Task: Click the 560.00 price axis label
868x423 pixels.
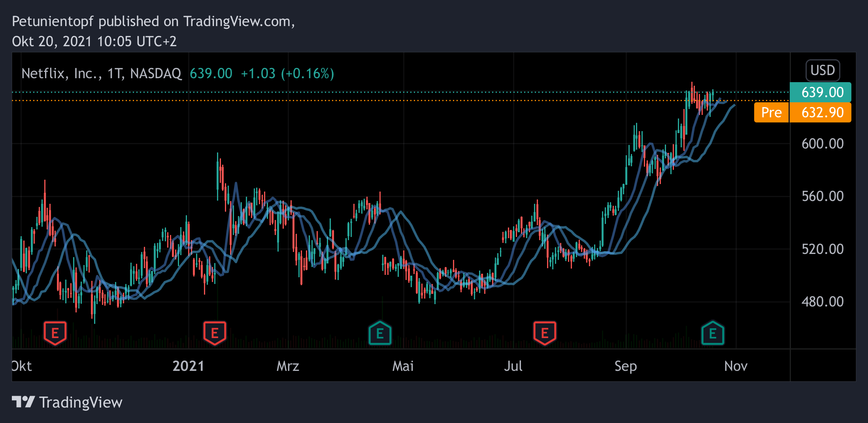Action: (822, 196)
